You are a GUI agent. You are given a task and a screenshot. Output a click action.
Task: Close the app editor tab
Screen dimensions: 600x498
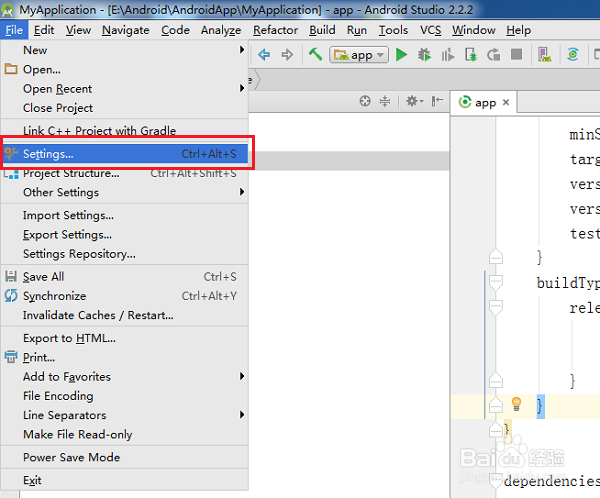coord(506,102)
